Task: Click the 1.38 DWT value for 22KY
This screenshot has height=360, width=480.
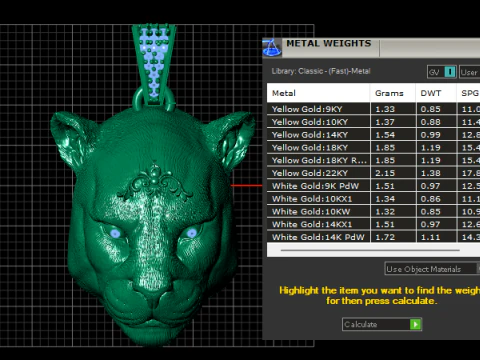Action: (x=430, y=173)
